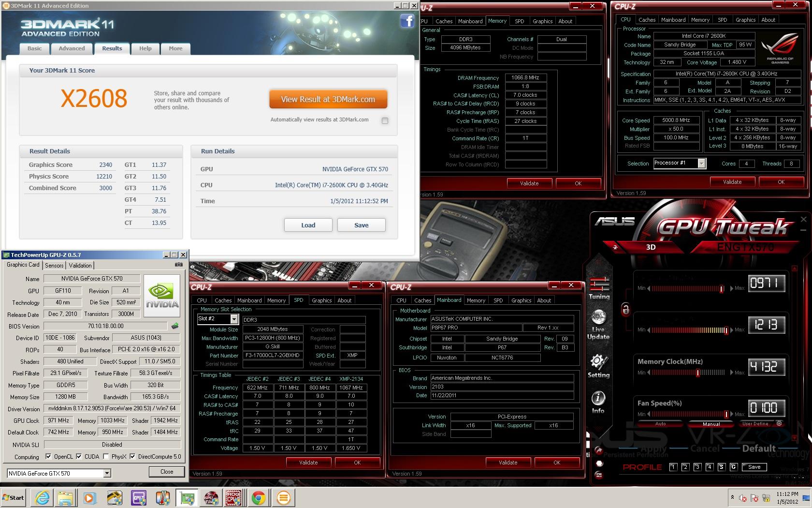Image resolution: width=812 pixels, height=508 pixels.
Task: Click the red arrow icon at GPU Tweak bottom-left
Action: point(598,450)
